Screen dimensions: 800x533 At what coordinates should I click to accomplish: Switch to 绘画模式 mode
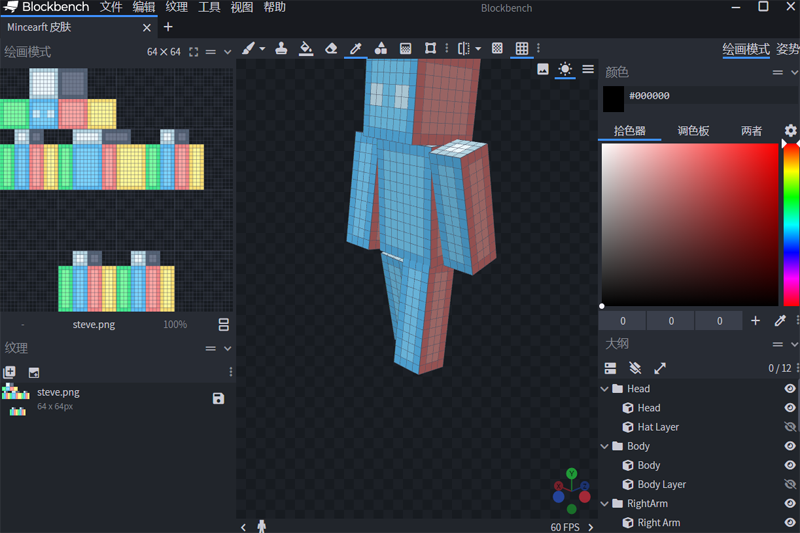pyautogui.click(x=745, y=49)
